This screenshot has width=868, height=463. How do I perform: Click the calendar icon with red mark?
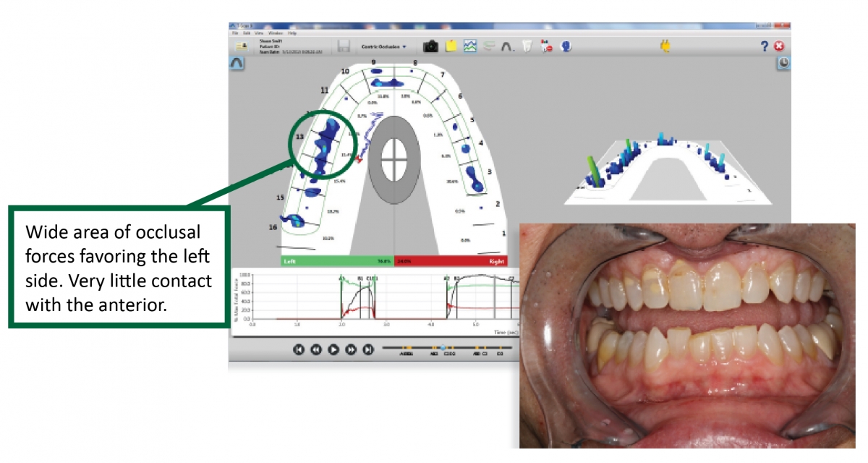(x=547, y=46)
